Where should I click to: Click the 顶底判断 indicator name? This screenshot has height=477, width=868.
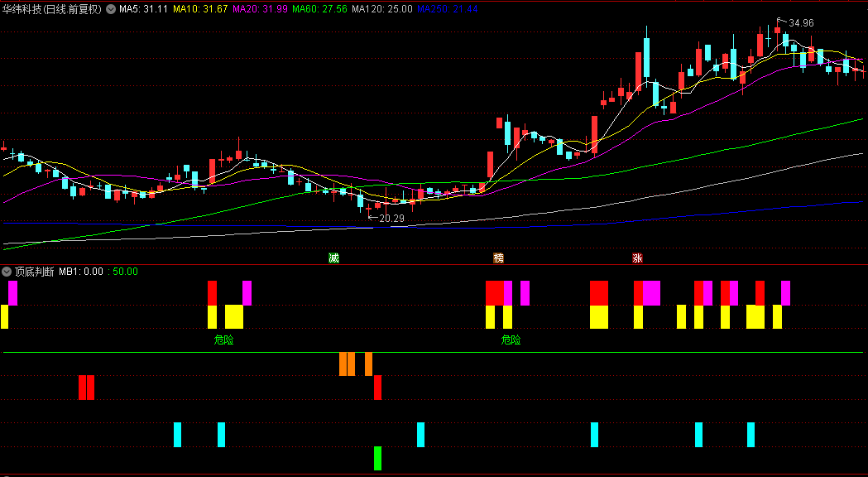[34, 272]
